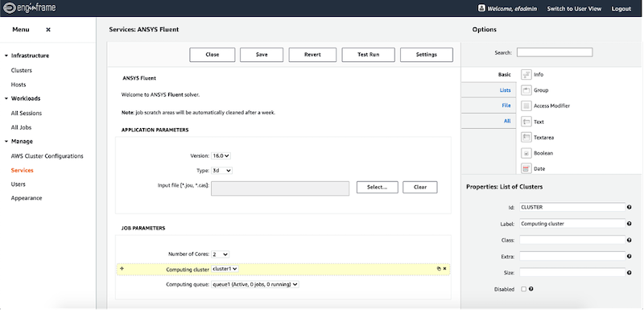644x310 pixels.
Task: Open help icon next to Size field
Action: [x=630, y=273]
